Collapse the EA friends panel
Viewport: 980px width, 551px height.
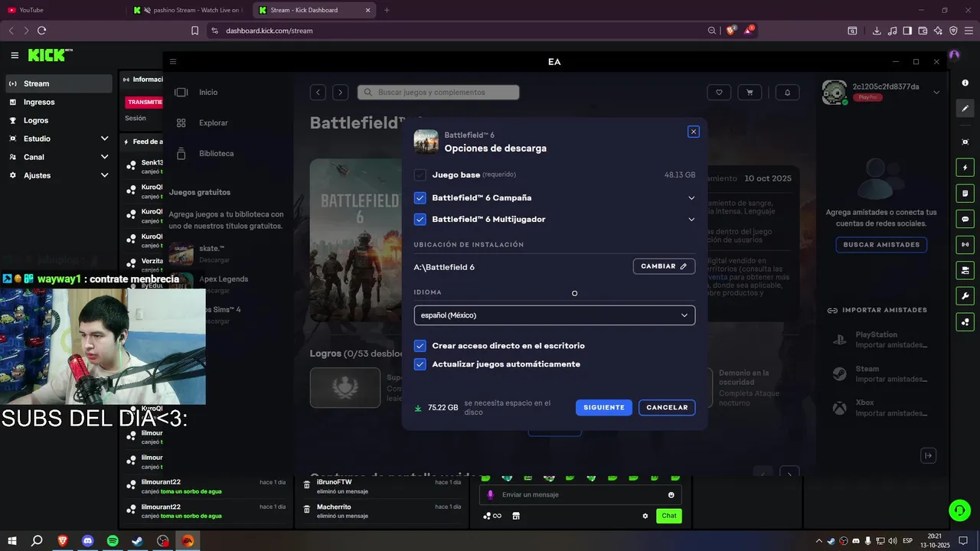coord(928,455)
